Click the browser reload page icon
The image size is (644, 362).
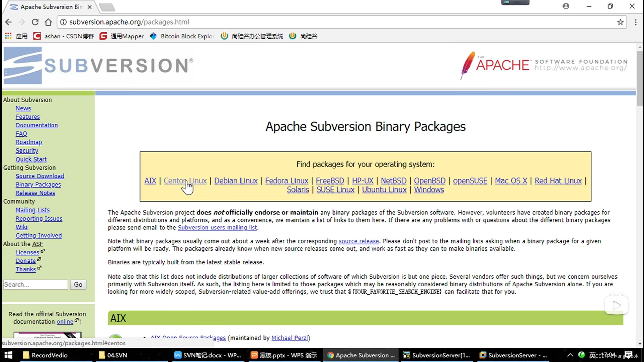35,22
